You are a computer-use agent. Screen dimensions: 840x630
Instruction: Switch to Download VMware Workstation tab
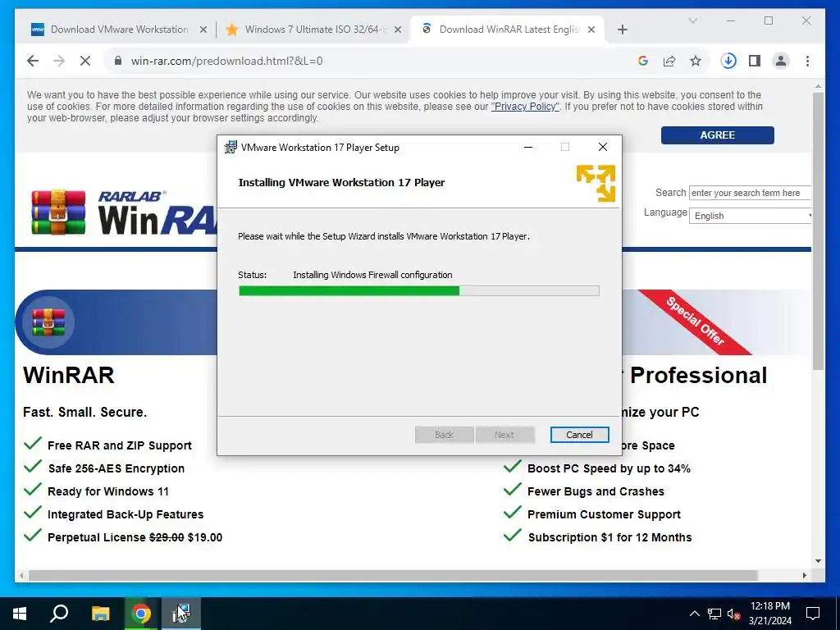tap(118, 30)
